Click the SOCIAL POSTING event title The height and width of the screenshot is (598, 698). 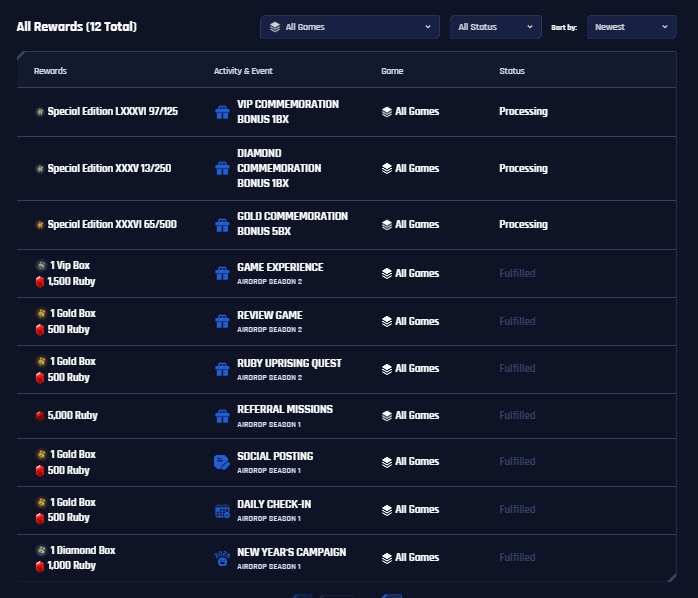[x=275, y=456]
